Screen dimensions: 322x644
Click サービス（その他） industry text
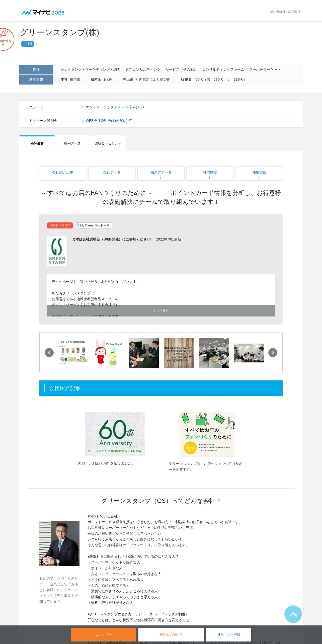181,70
